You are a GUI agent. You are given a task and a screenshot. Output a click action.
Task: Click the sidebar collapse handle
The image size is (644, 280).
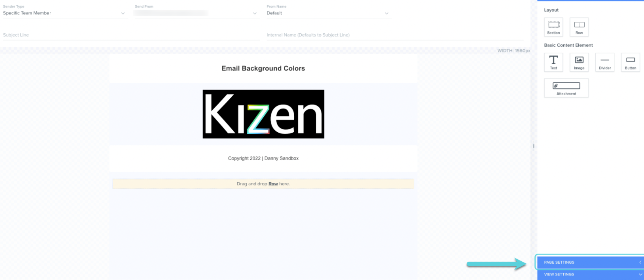click(x=533, y=146)
